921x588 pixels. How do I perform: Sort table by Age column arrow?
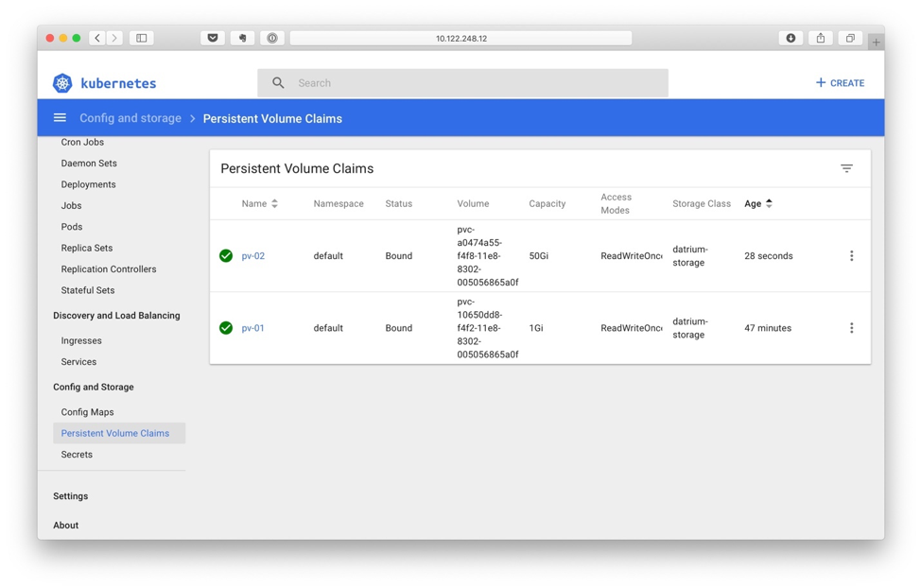pyautogui.click(x=769, y=203)
